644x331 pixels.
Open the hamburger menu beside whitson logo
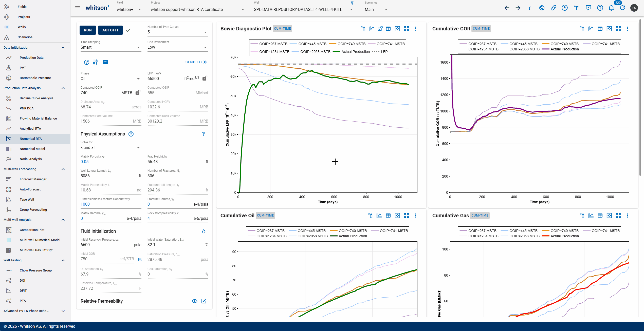point(78,8)
